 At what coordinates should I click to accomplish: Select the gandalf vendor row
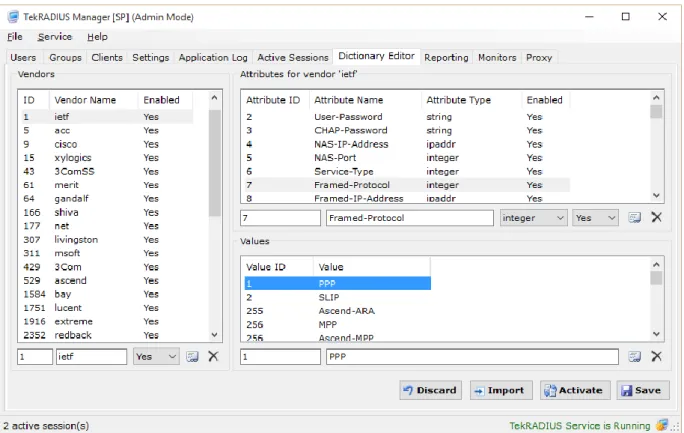tap(107, 199)
